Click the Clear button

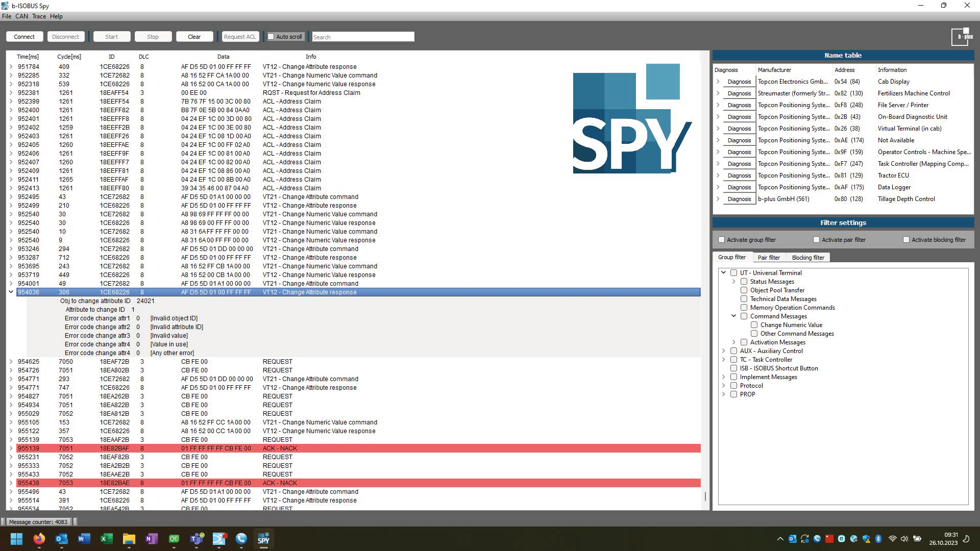pos(194,37)
